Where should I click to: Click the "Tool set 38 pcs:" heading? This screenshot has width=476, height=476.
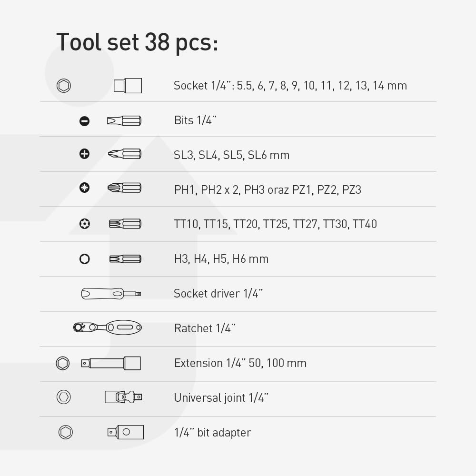coord(137,42)
